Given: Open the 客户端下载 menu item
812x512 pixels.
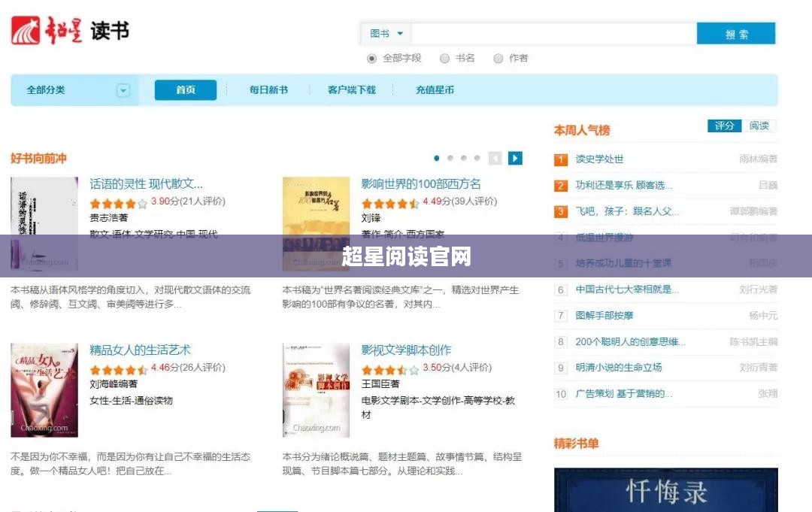Looking at the screenshot, I should point(352,90).
